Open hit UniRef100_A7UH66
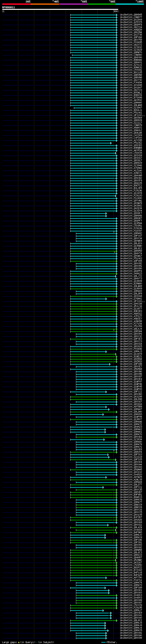This screenshot has height=644, width=146. pos(131,168)
